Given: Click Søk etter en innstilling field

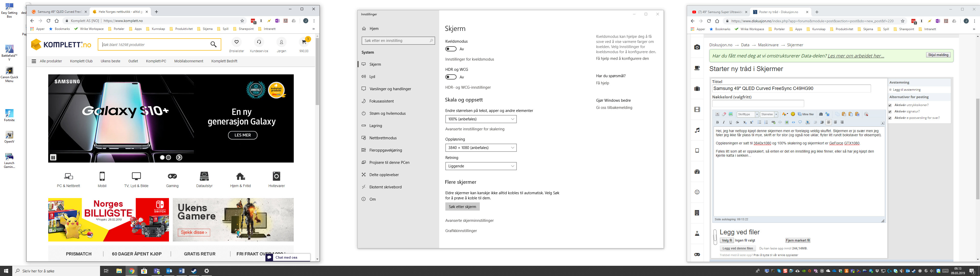Looking at the screenshot, I should point(398,40).
